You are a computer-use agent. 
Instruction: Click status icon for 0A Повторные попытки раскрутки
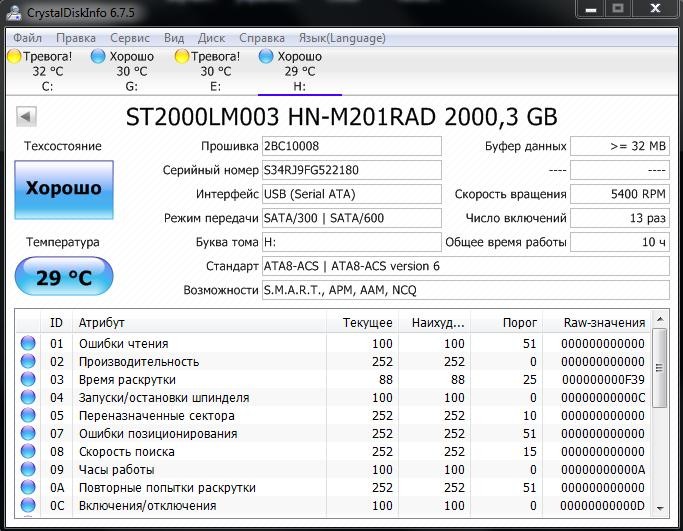[x=28, y=487]
